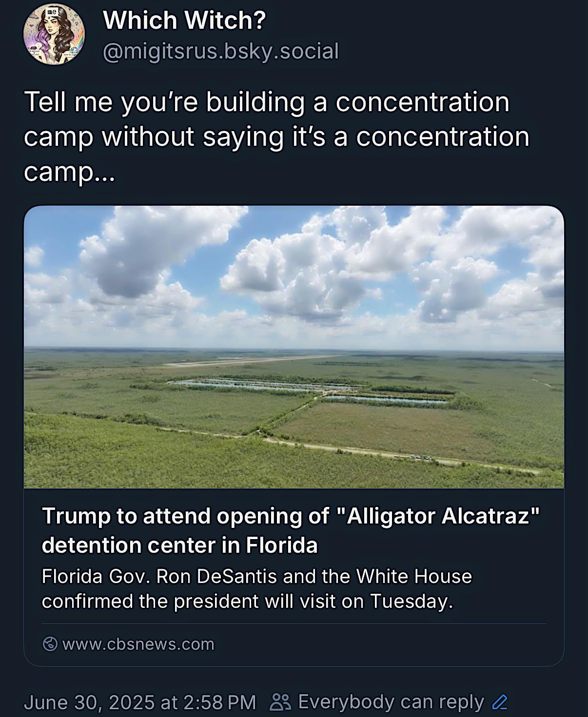
Task: Click the aerial Everglades preview image
Action: [294, 347]
